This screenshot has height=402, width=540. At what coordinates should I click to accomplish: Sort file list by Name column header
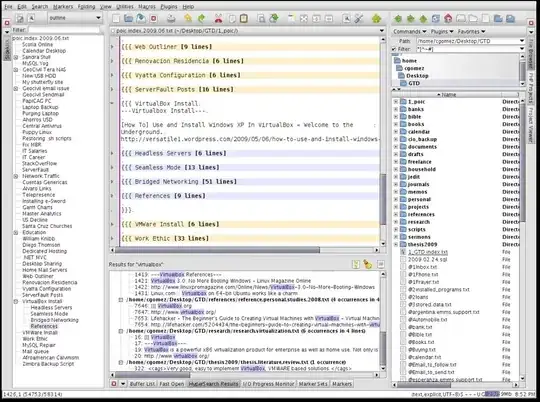point(447,94)
